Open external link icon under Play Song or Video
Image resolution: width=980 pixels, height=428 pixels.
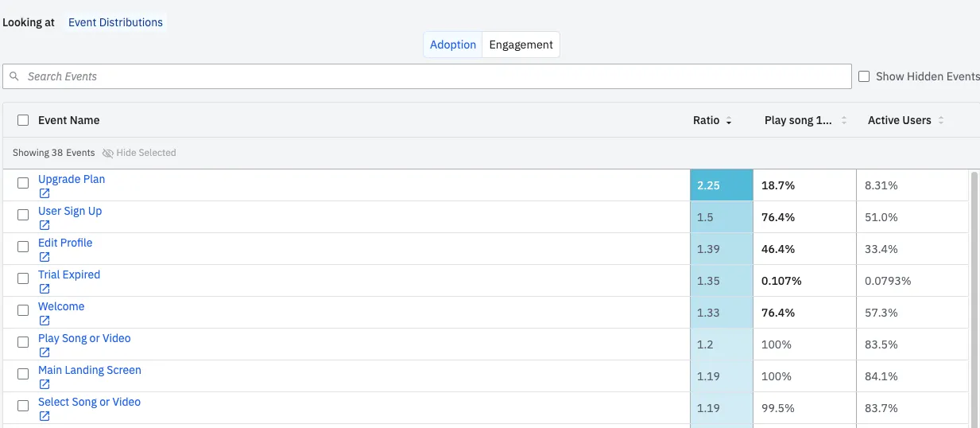pos(45,352)
